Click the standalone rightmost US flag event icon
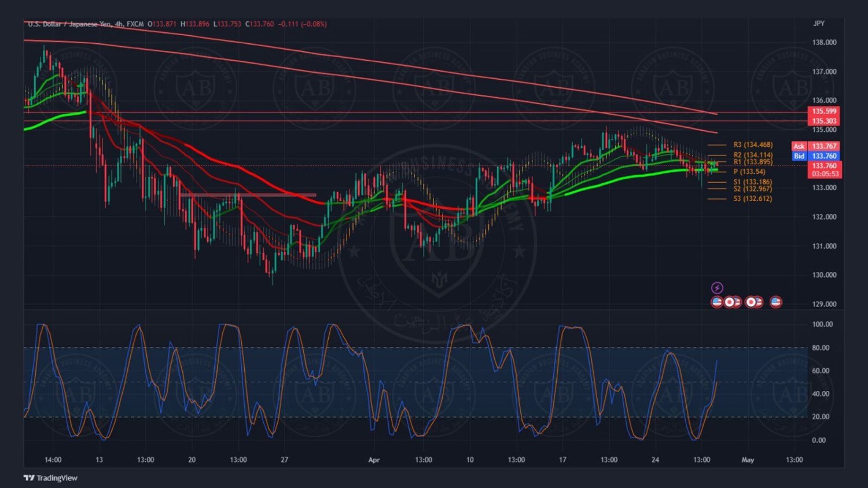The width and height of the screenshot is (868, 488). 776,302
